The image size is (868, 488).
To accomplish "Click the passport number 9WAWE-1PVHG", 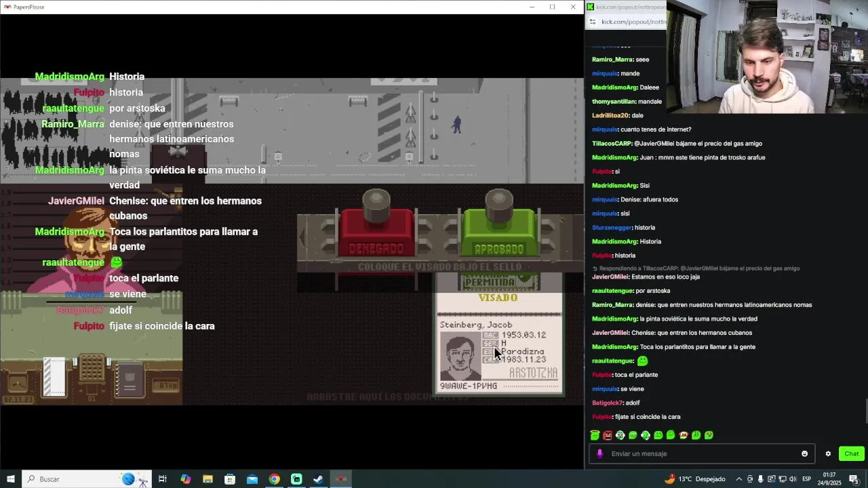I will [469, 386].
